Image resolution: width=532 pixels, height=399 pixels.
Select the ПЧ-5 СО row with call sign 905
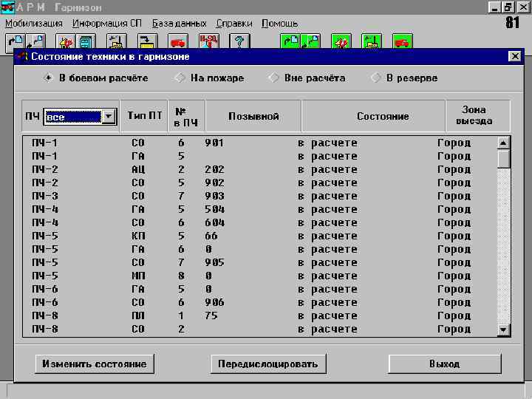coord(260,262)
